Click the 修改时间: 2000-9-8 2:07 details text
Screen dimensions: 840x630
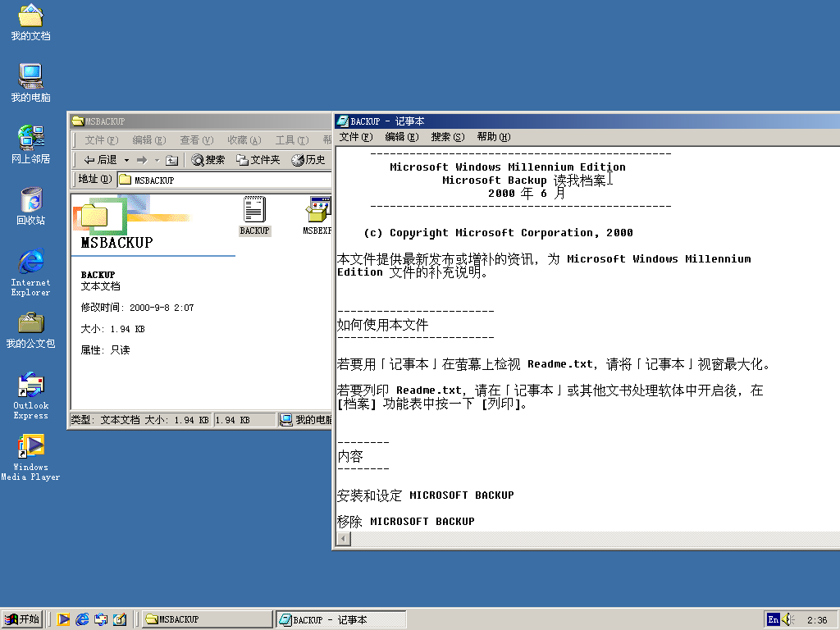[137, 308]
